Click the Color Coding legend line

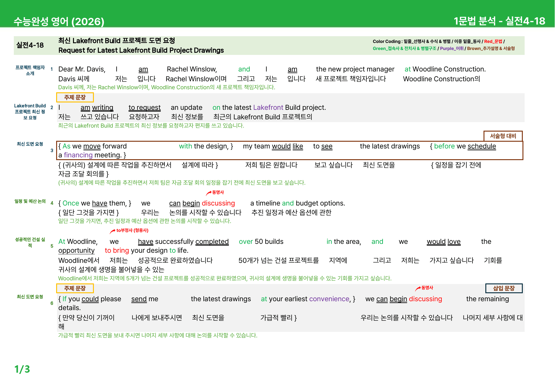pyautogui.click(x=439, y=41)
